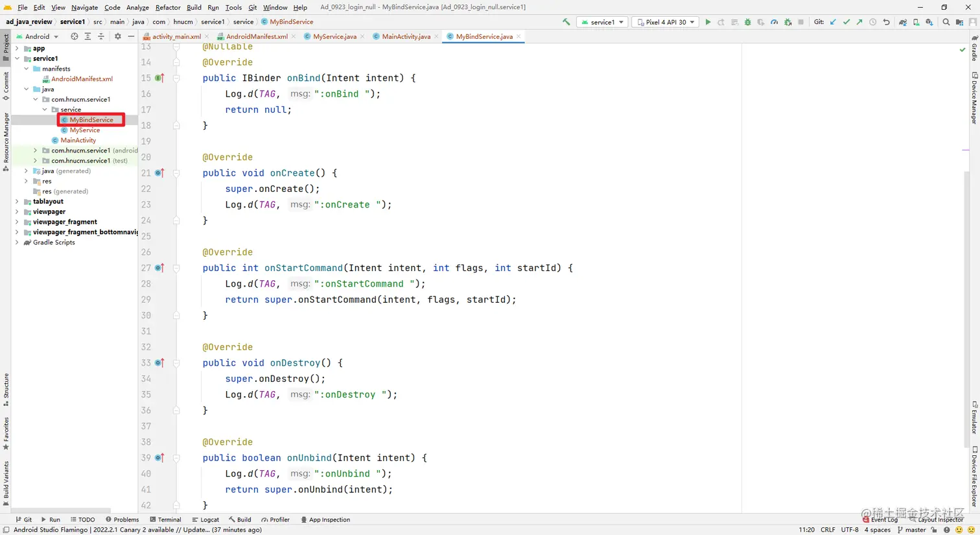Click the Debug bug icon in toolbar
The image size is (980, 535).
[x=747, y=22]
